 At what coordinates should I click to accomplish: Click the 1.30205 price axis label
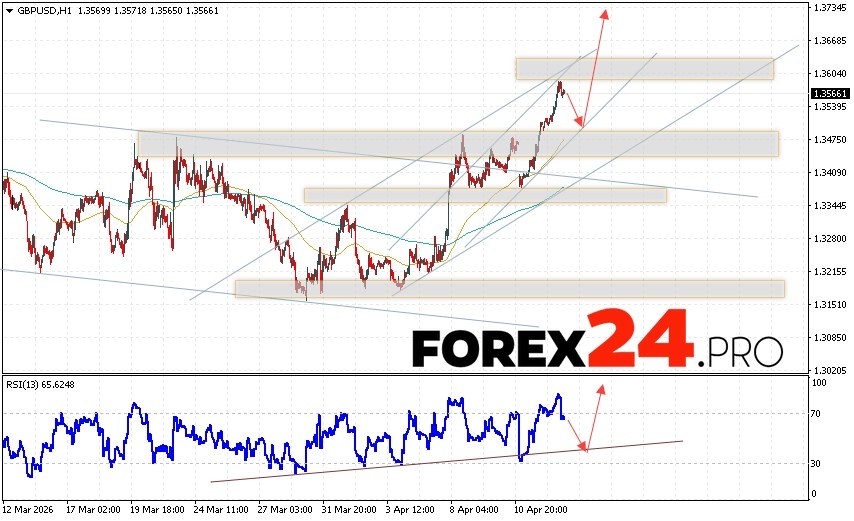click(829, 369)
